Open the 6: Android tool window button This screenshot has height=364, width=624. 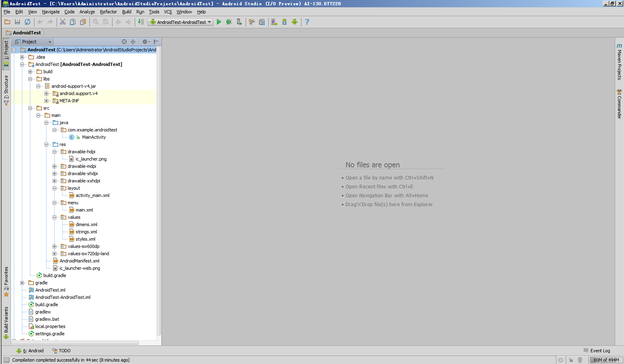[x=30, y=351]
